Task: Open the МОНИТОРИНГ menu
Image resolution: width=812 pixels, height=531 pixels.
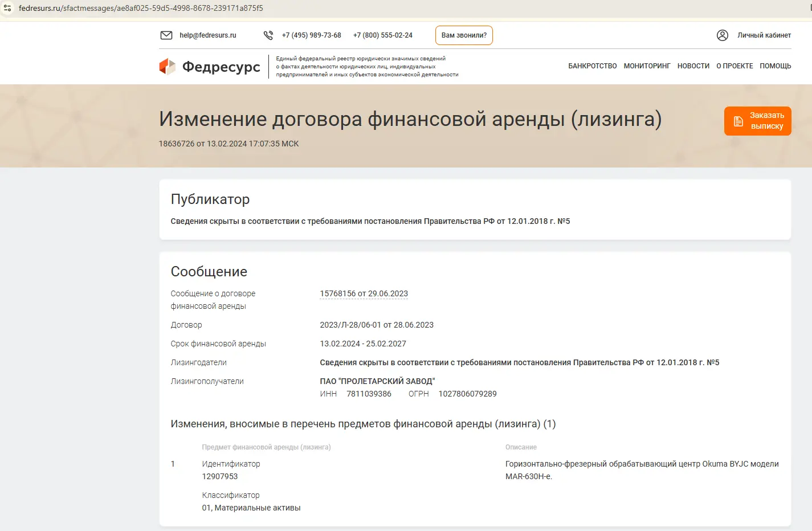Action: (x=647, y=66)
